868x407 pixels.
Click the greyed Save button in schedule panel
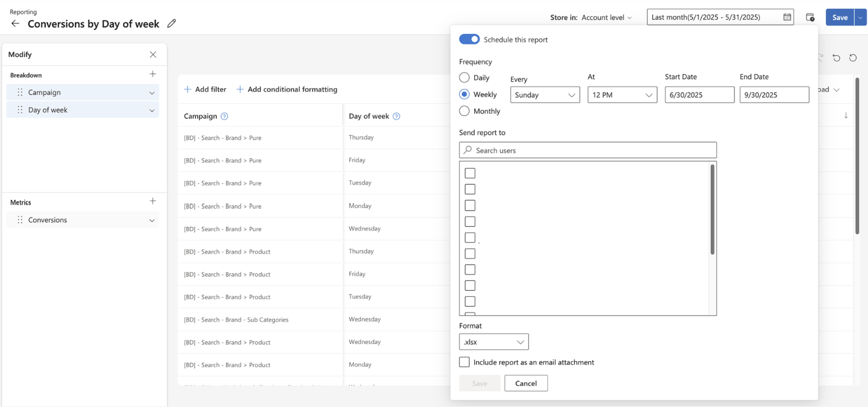click(479, 383)
